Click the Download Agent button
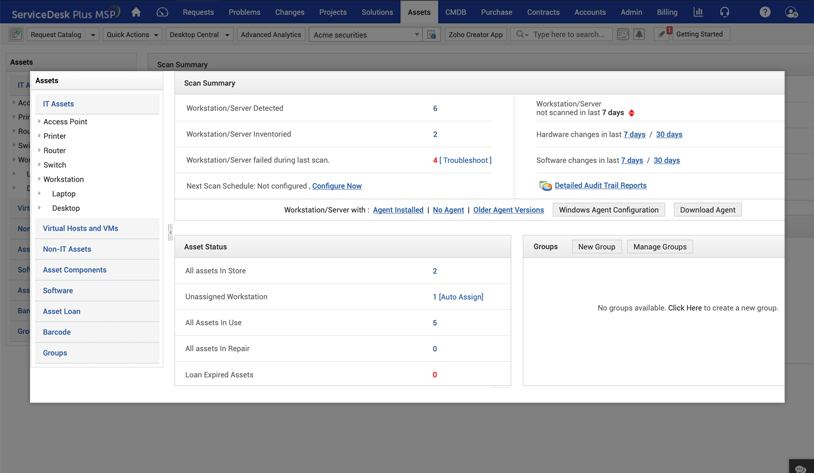 707,210
